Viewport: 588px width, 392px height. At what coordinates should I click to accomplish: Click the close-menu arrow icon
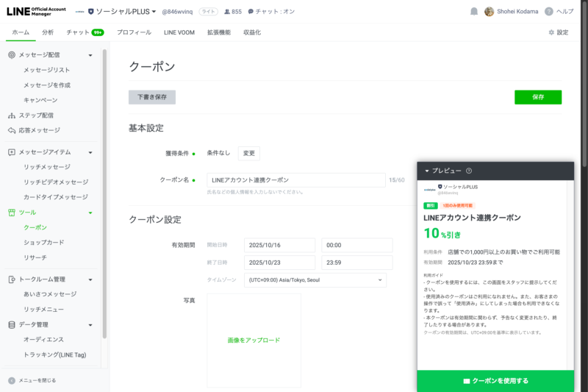(12, 380)
